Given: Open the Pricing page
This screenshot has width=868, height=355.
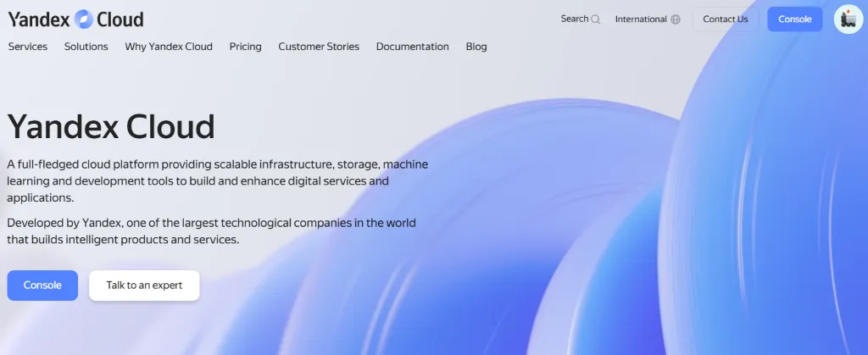Looking at the screenshot, I should coord(245,47).
